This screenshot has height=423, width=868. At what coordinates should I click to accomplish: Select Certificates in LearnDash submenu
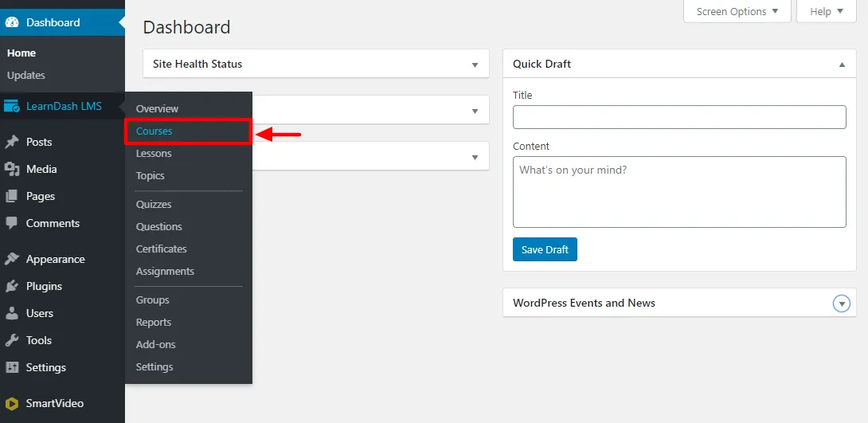(x=162, y=249)
